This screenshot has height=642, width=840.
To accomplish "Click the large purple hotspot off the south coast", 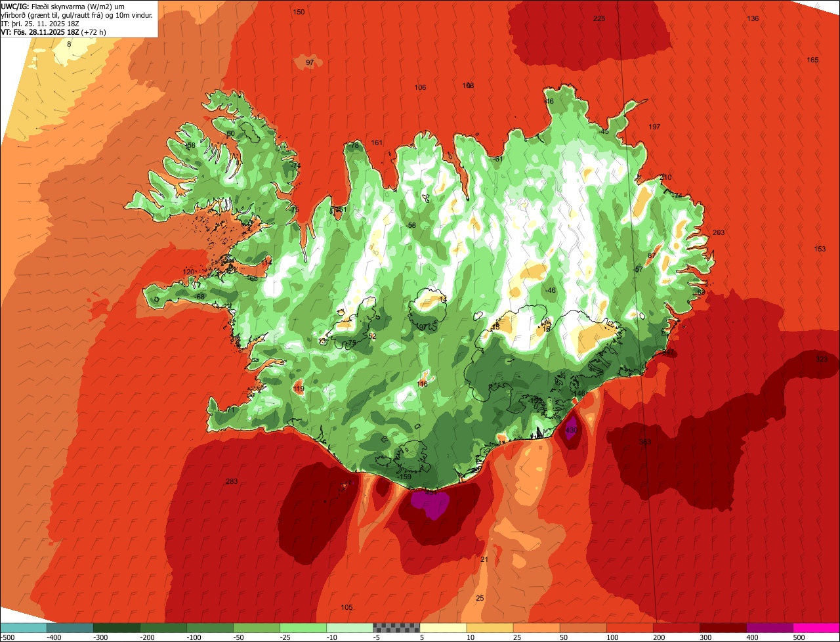I will pyautogui.click(x=430, y=503).
